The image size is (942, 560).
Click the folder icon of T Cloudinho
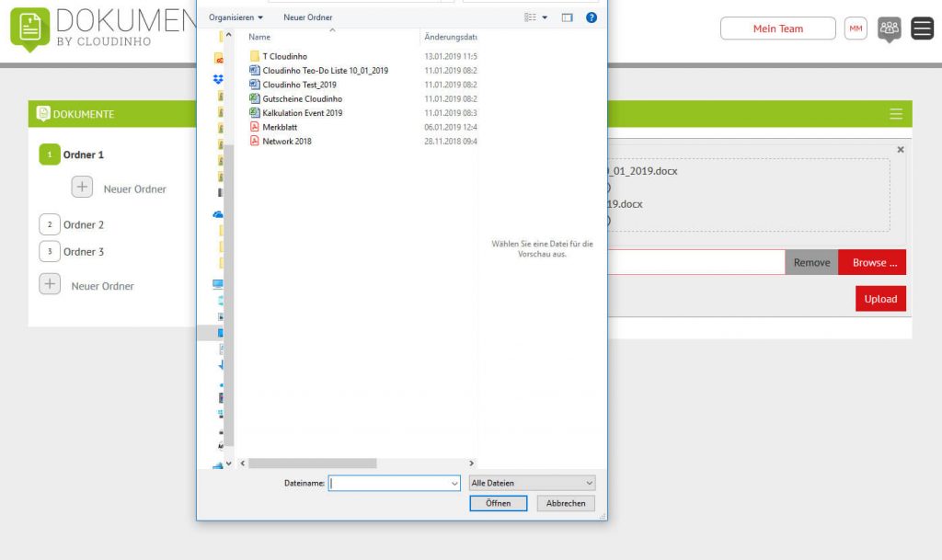[254, 56]
